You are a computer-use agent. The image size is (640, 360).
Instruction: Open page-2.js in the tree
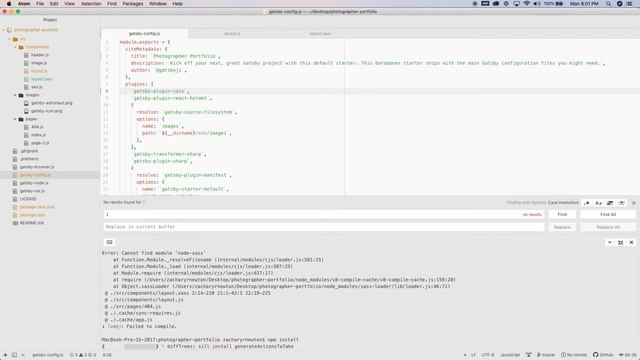(x=40, y=143)
